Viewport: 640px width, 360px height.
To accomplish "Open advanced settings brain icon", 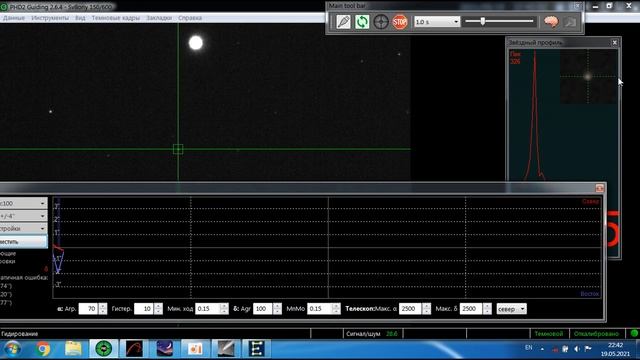I will pyautogui.click(x=551, y=22).
